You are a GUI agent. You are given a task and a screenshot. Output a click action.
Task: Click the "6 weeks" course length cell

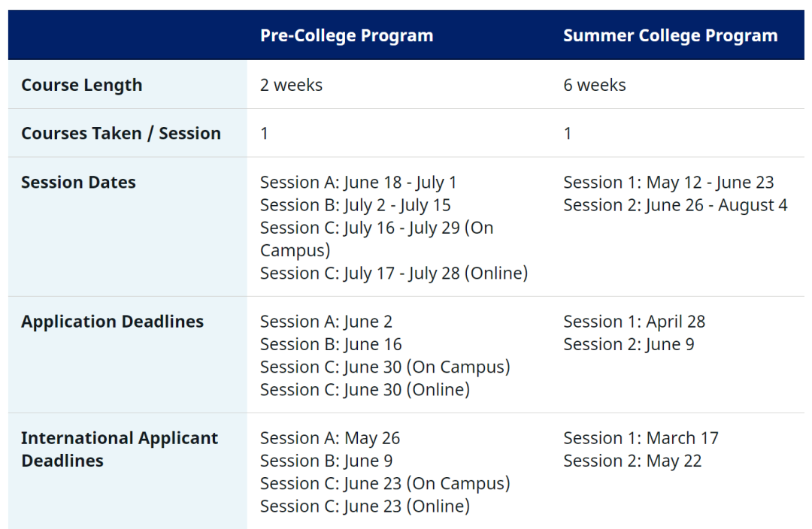coord(594,85)
